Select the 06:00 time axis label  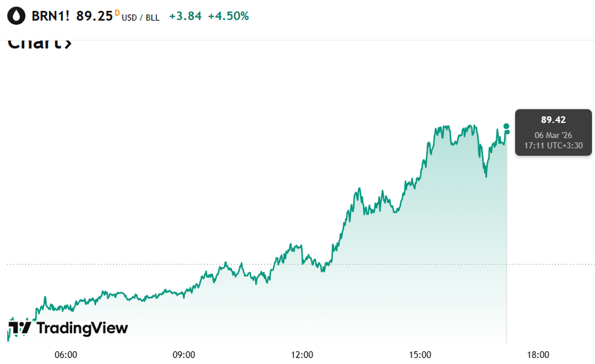(65, 355)
